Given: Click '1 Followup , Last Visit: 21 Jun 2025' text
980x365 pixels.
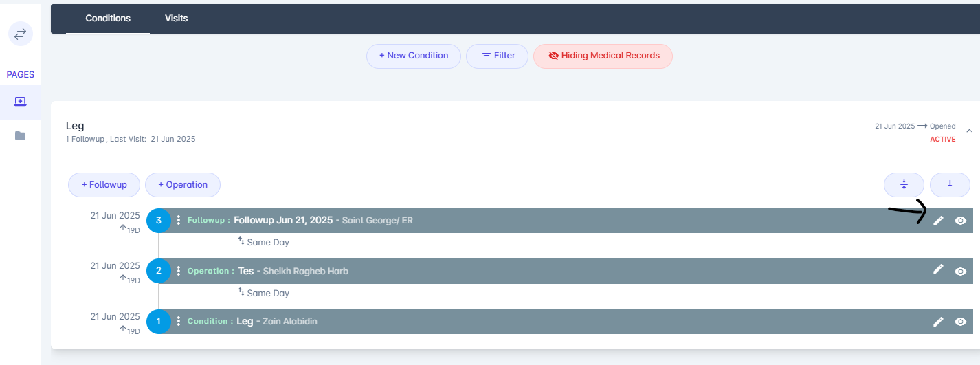Looking at the screenshot, I should pos(131,140).
